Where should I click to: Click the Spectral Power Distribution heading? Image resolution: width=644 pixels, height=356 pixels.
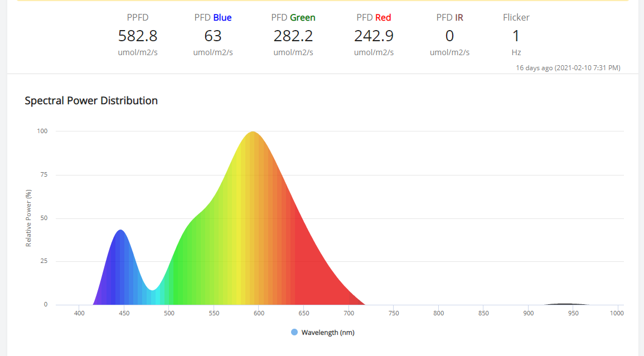tap(91, 101)
